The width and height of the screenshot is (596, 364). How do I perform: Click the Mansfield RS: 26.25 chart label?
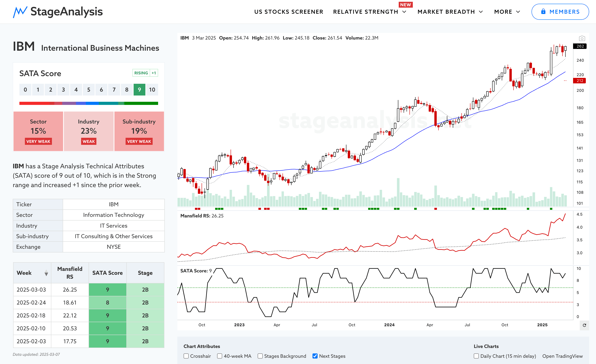point(202,216)
